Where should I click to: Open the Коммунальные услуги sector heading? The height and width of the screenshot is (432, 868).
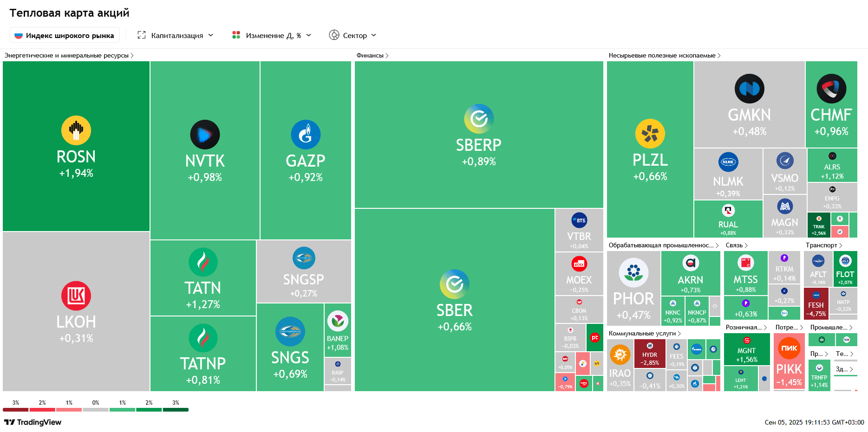645,333
